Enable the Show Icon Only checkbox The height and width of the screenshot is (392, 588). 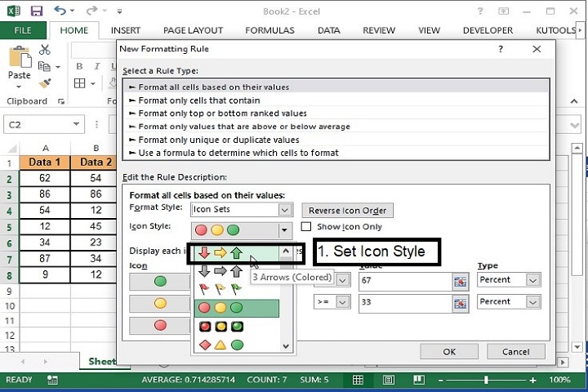tap(306, 226)
